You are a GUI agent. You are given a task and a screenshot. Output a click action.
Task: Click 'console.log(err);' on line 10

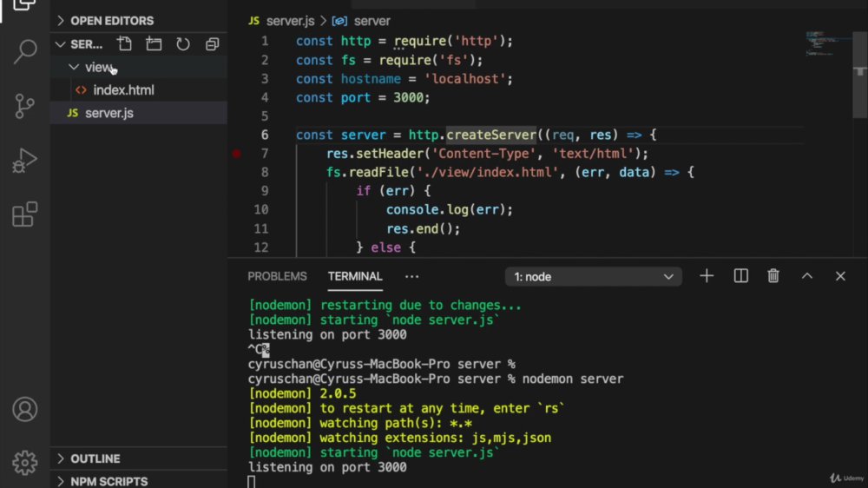pos(450,210)
